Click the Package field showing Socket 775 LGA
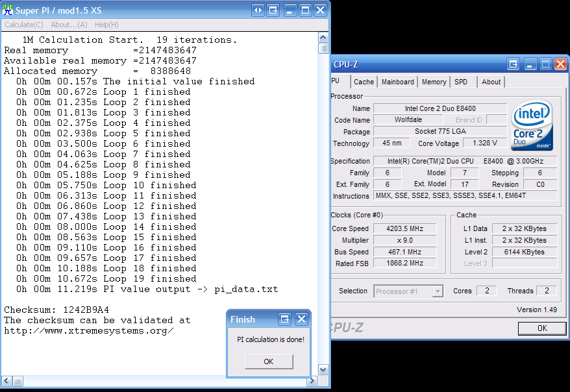570x392 pixels. pos(440,131)
